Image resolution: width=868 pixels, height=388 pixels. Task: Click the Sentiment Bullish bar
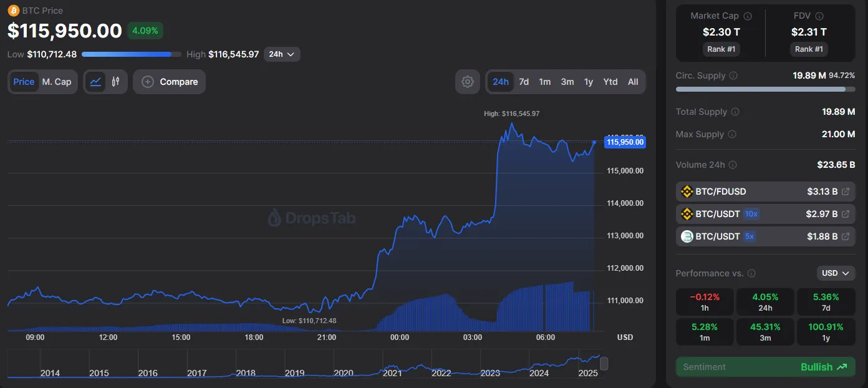pos(765,367)
